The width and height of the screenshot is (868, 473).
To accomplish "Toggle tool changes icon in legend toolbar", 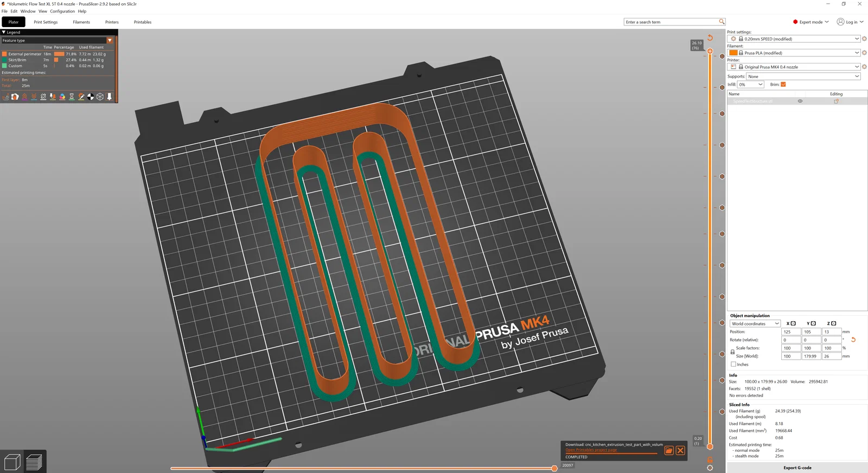I will (53, 97).
